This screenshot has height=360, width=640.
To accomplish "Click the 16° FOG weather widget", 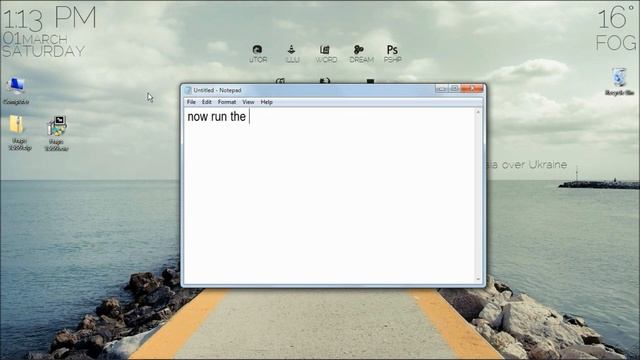I will [616, 29].
